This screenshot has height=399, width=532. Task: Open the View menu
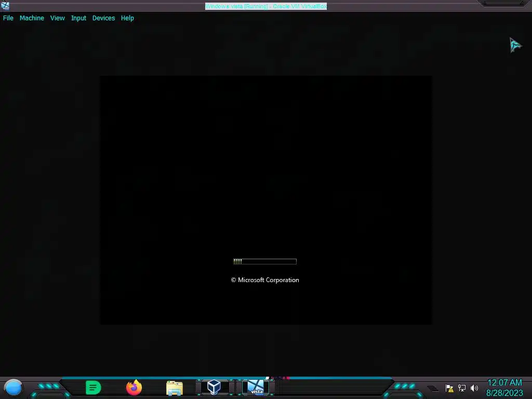pos(57,18)
